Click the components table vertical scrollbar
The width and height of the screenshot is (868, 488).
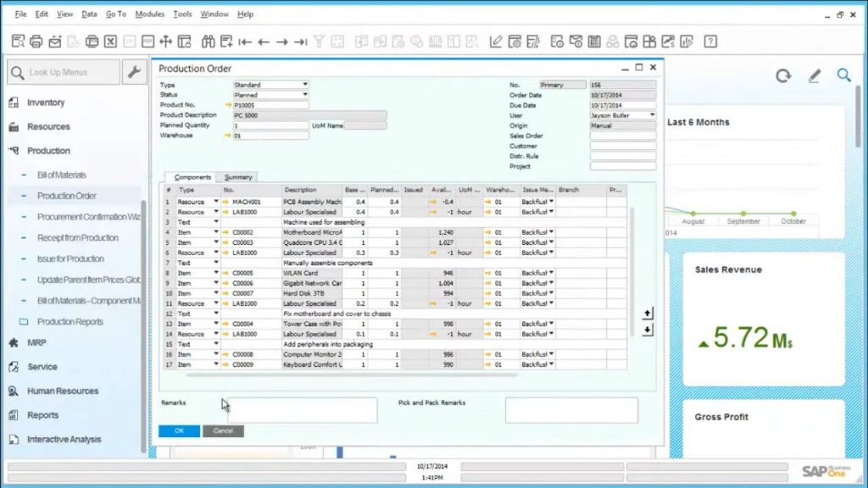(632, 271)
